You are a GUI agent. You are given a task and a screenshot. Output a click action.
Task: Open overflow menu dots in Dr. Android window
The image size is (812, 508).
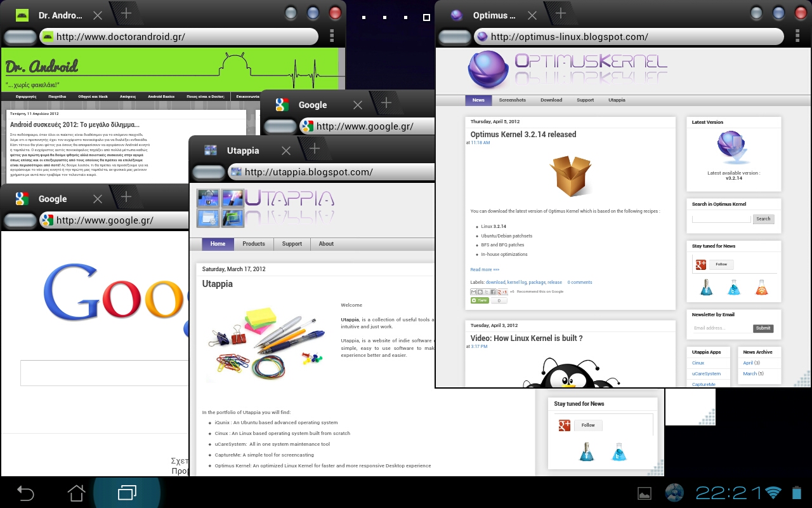[x=332, y=36]
